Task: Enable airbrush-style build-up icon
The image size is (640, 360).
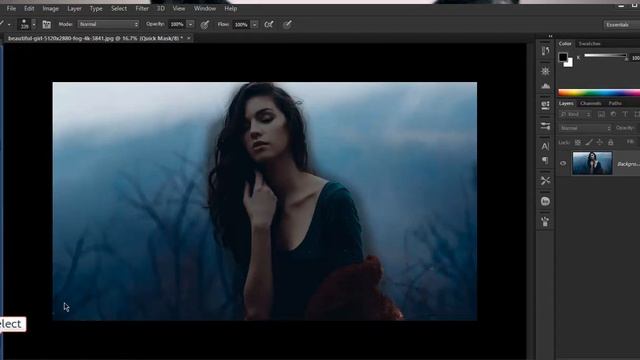Action: (x=269, y=24)
